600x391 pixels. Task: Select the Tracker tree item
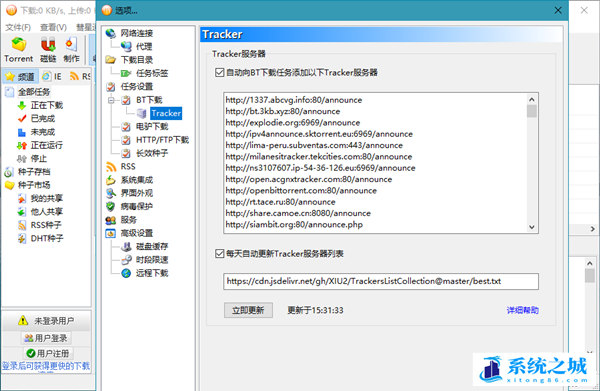click(166, 113)
